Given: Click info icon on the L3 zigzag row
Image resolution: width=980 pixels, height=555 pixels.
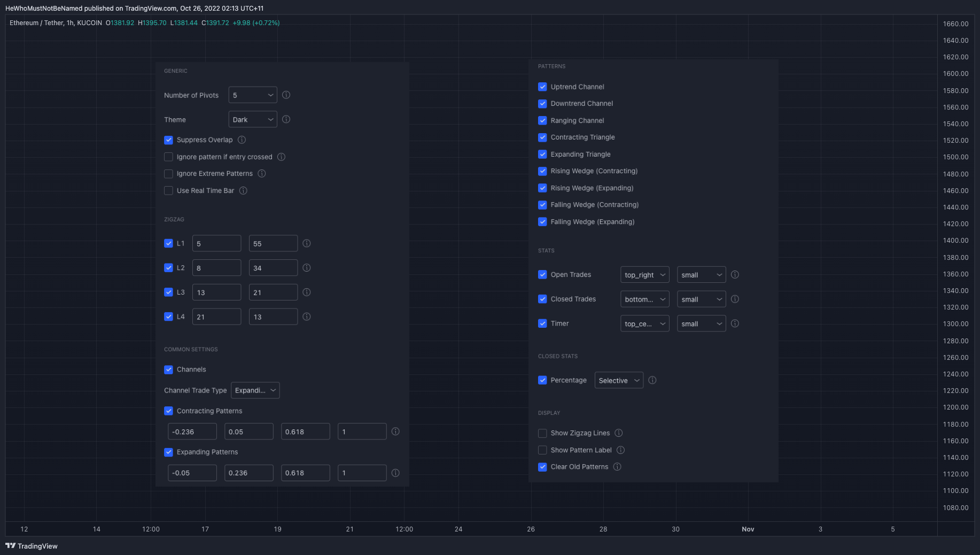Looking at the screenshot, I should click(307, 292).
